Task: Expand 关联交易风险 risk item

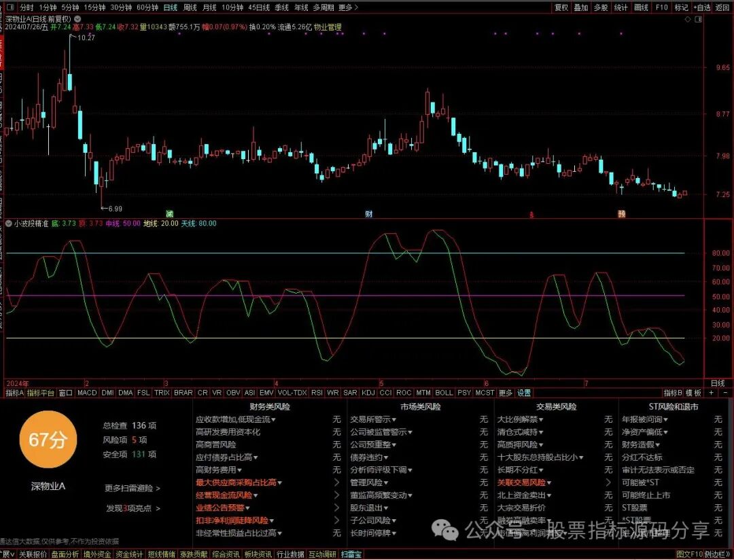Action: (524, 483)
